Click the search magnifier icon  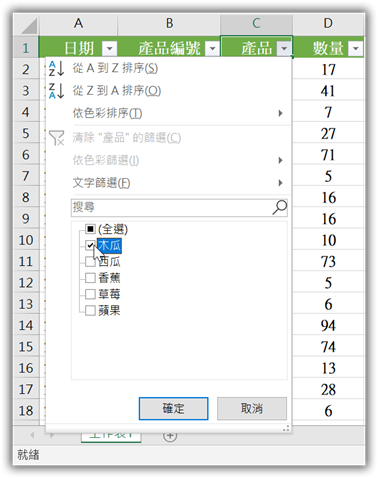(280, 207)
